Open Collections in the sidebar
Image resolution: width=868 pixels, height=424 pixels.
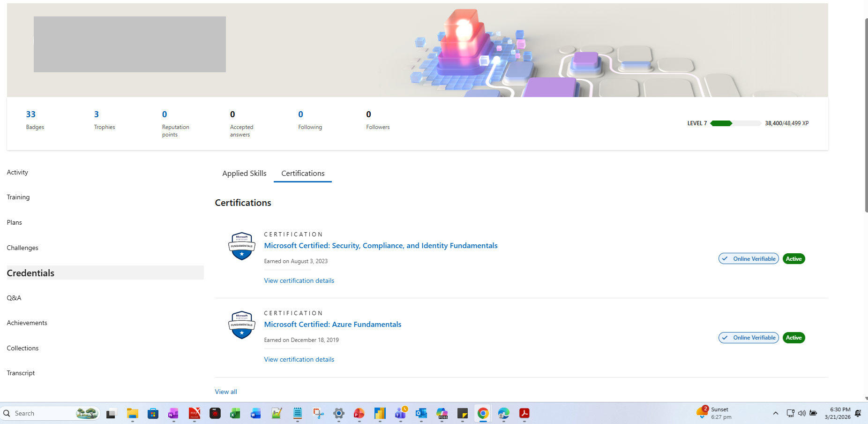[x=22, y=348]
